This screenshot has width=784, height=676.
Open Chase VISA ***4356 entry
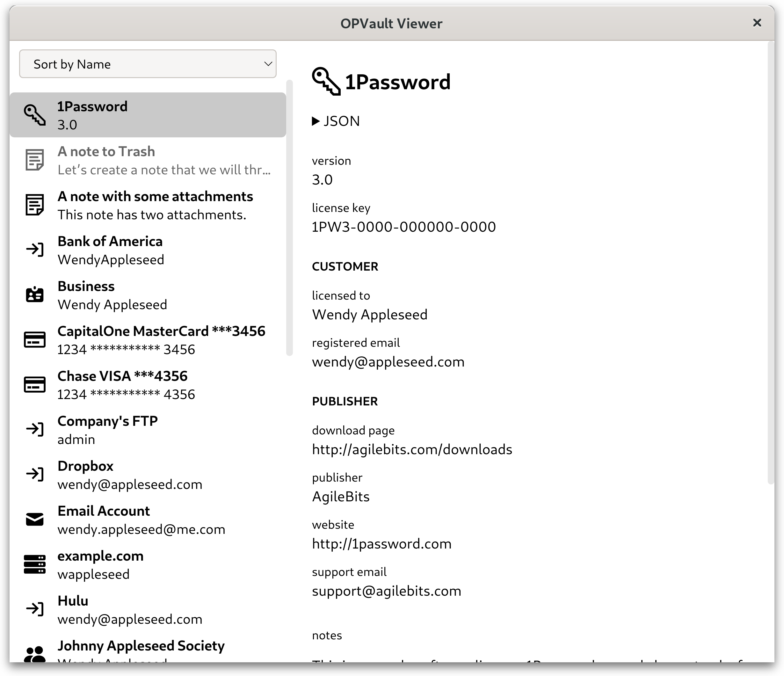(x=148, y=385)
